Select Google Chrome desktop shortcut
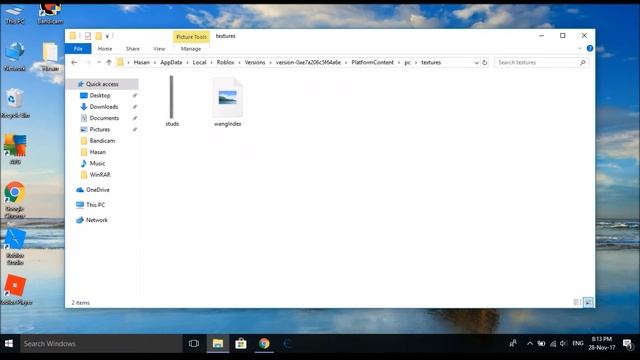Screen dimensions: 640x360 15,200
